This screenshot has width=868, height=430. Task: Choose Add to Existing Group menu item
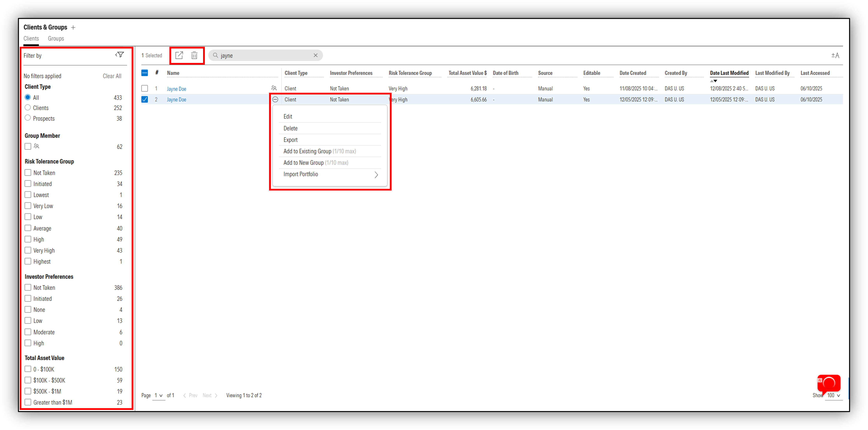click(x=320, y=151)
